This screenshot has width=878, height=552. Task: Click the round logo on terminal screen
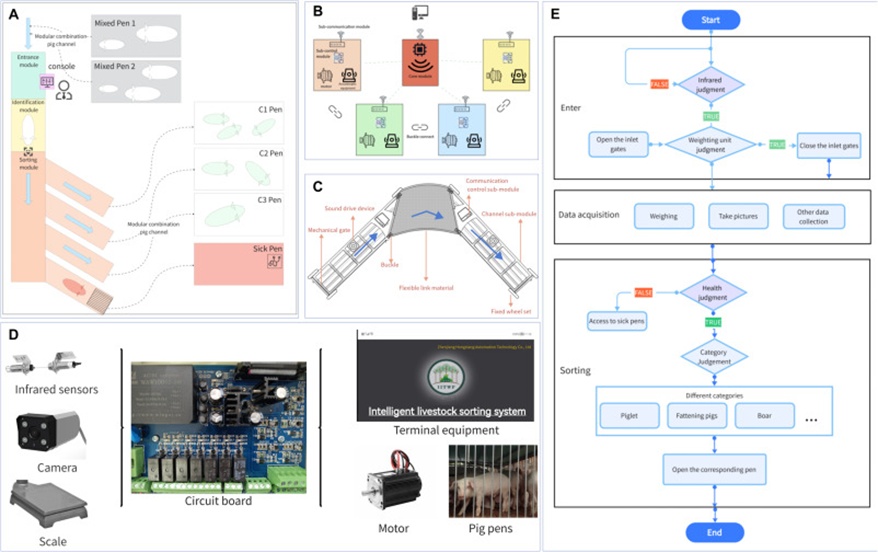(446, 377)
